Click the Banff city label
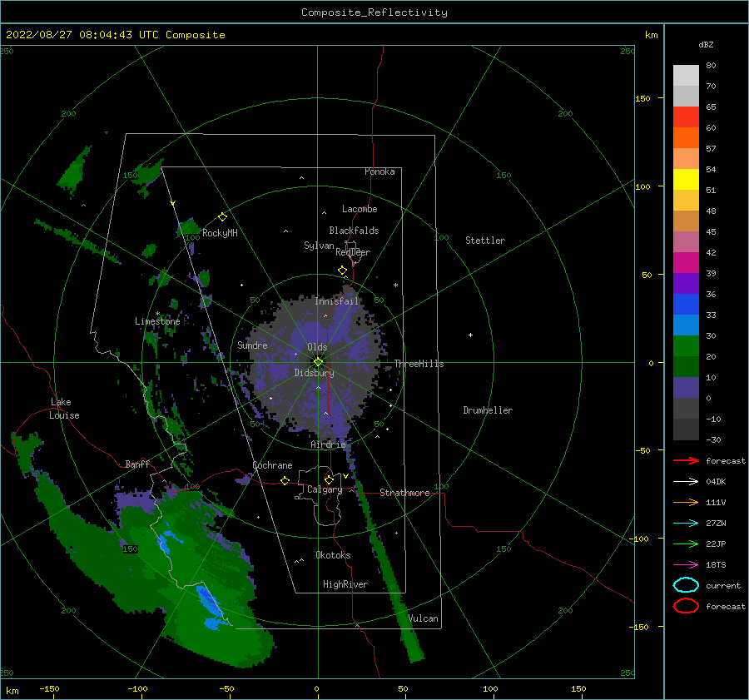The image size is (749, 700). point(137,464)
